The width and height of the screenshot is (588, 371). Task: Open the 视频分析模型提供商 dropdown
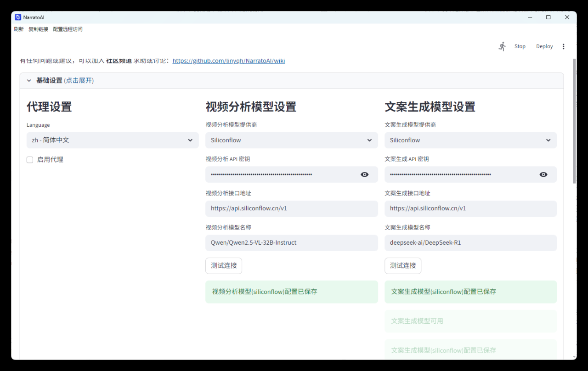[291, 140]
